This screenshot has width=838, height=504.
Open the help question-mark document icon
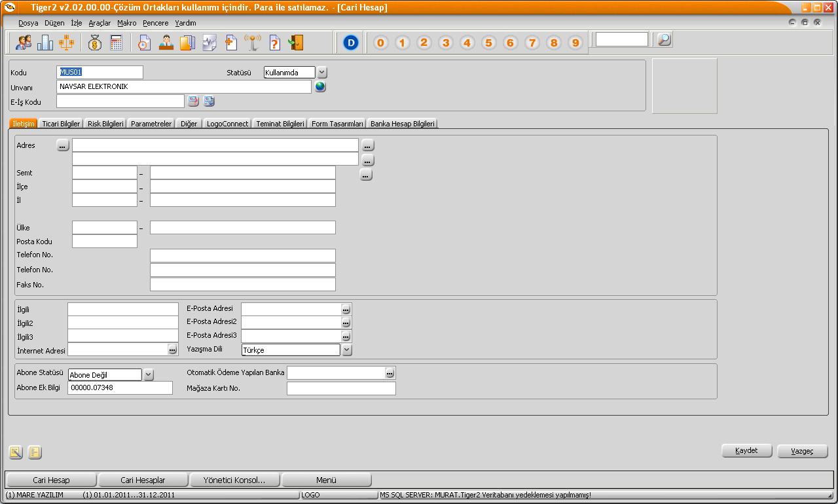(x=275, y=43)
